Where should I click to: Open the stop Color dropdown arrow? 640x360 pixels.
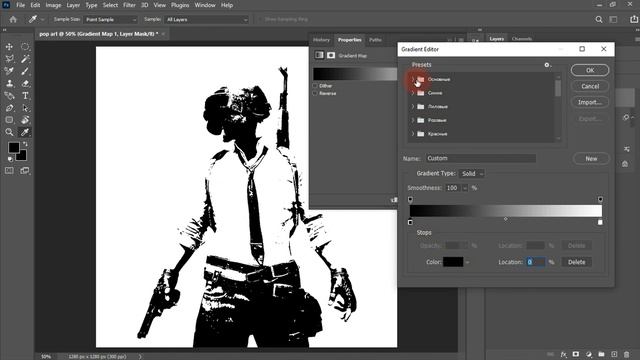[468, 262]
